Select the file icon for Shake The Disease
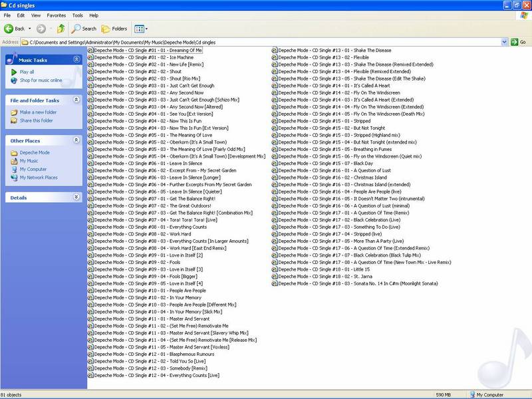This screenshot has width=532, height=399. tap(275, 51)
